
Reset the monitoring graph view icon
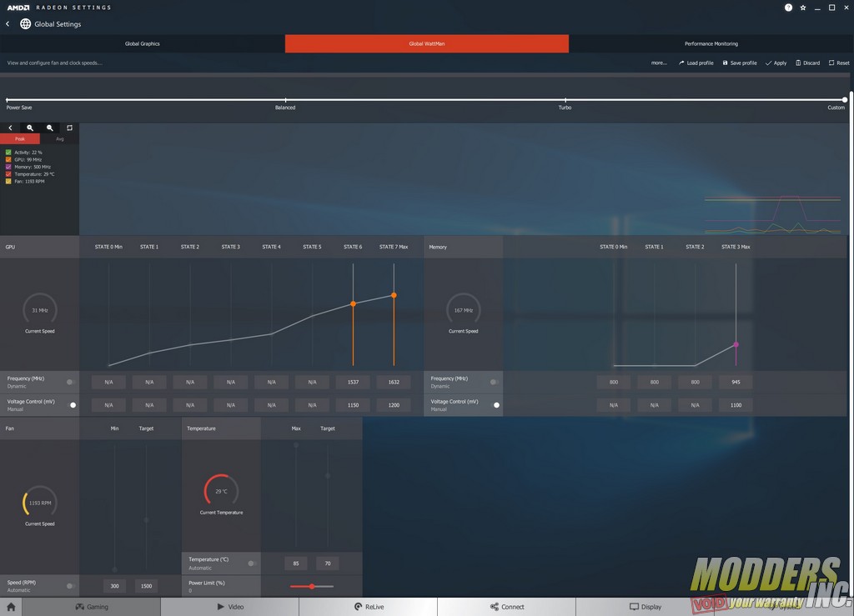tap(69, 128)
